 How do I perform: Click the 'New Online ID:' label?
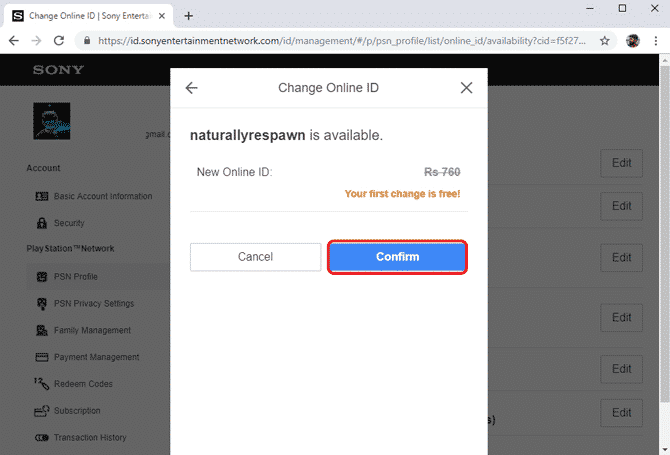pyautogui.click(x=235, y=172)
